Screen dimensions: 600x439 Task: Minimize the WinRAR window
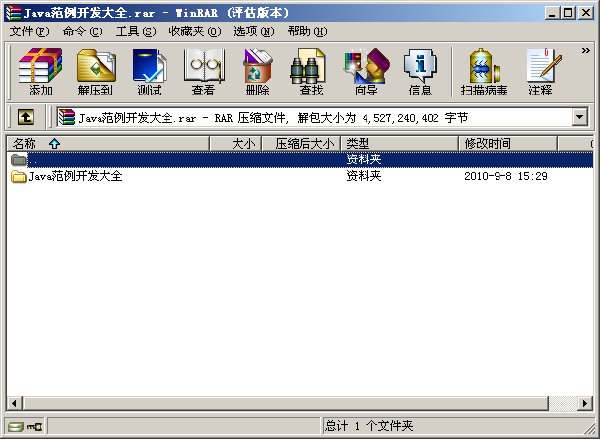click(x=552, y=13)
